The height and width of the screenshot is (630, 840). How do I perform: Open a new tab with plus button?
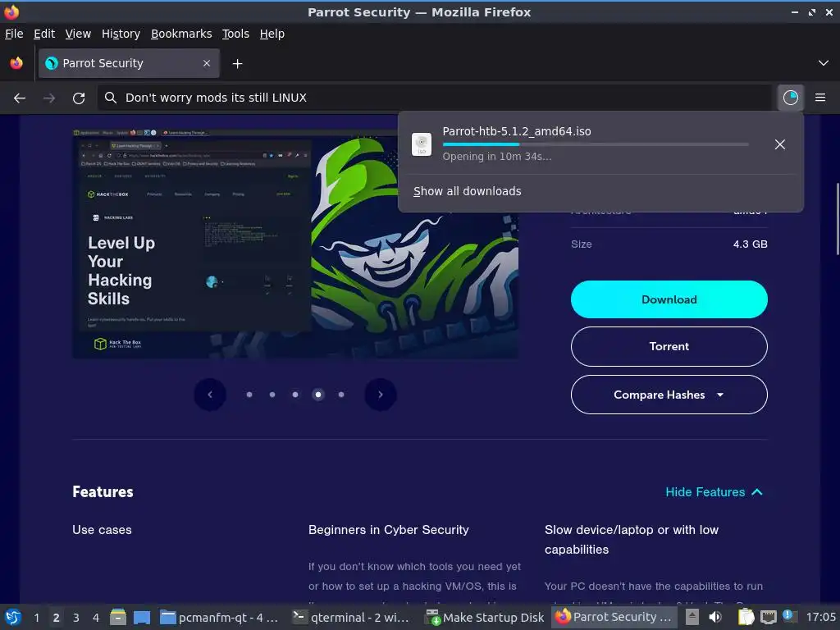coord(237,64)
